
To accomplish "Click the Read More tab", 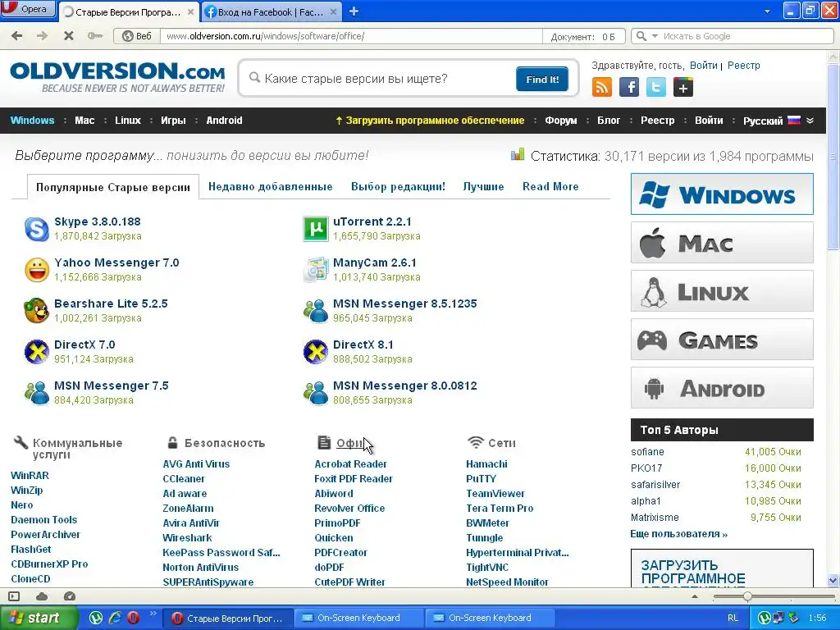I will coord(550,186).
